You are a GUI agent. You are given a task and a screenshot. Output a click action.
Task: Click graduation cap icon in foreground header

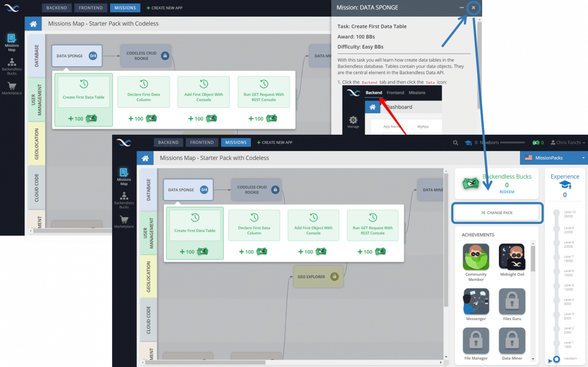(x=468, y=143)
